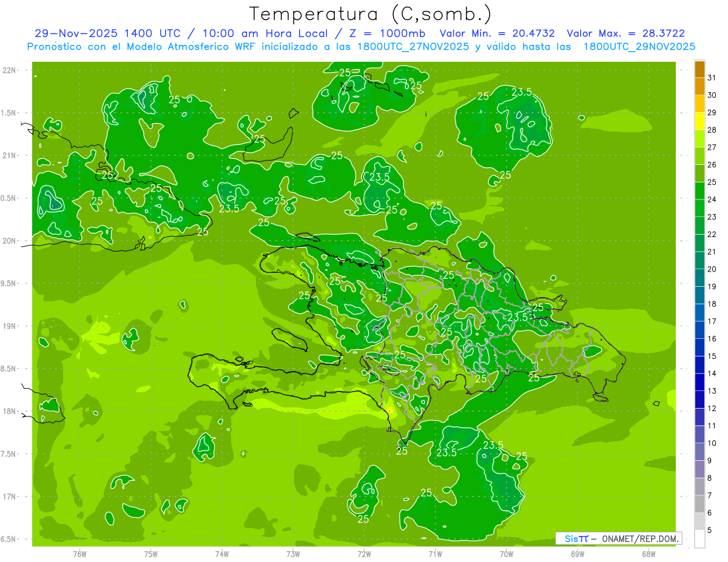Viewport: 728px width, 562px height.
Task: Pick the lime swatch between 27 and 28
Action: pyautogui.click(x=699, y=138)
